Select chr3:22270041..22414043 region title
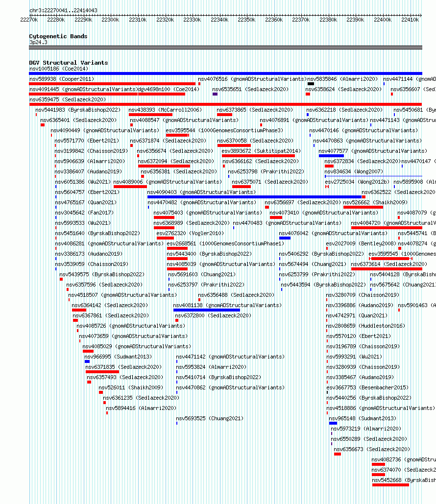 click(x=63, y=10)
